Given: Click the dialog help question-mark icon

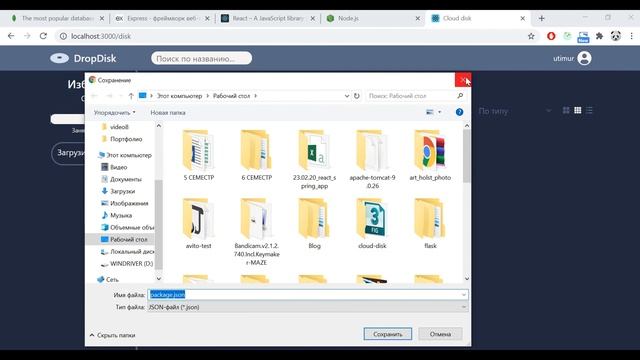Looking at the screenshot, I should pos(459,112).
